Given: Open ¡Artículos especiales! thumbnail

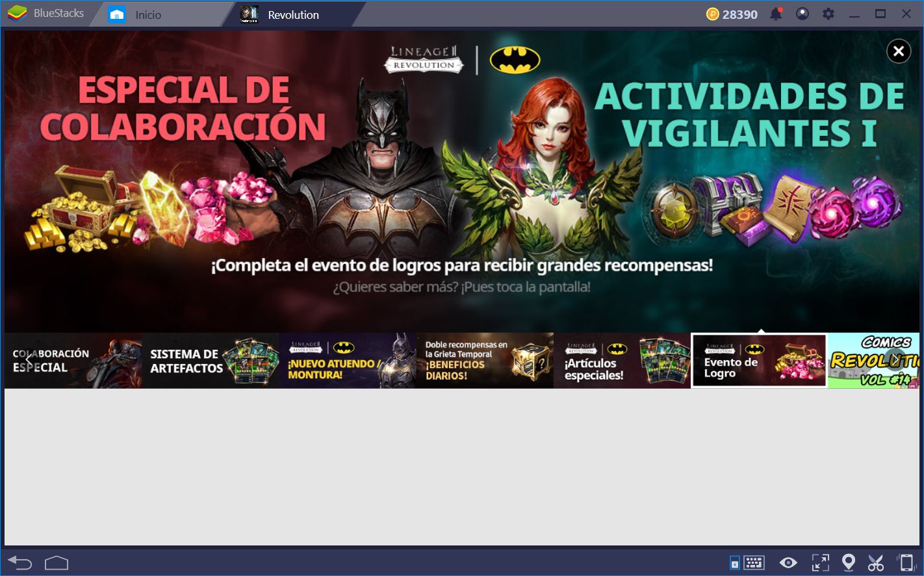Looking at the screenshot, I should tap(622, 361).
